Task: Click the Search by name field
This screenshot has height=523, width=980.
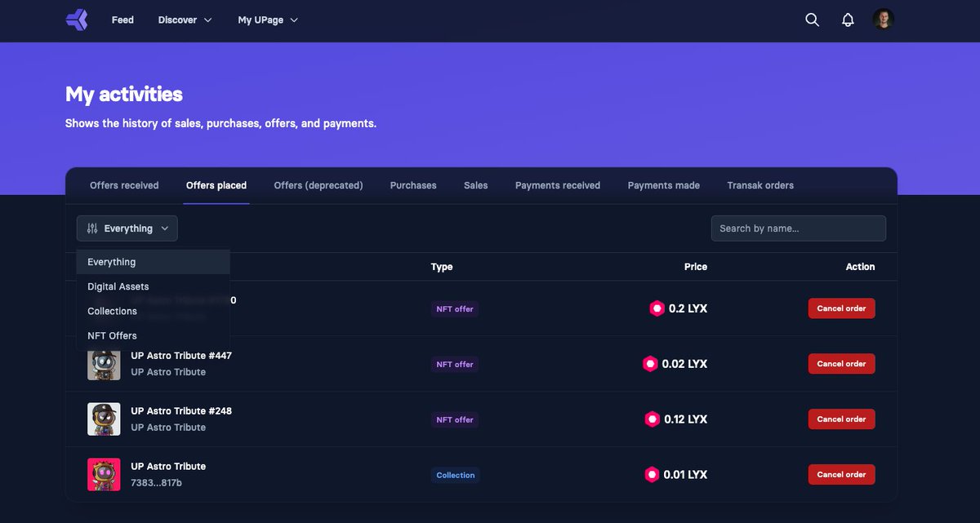Action: pos(799,228)
